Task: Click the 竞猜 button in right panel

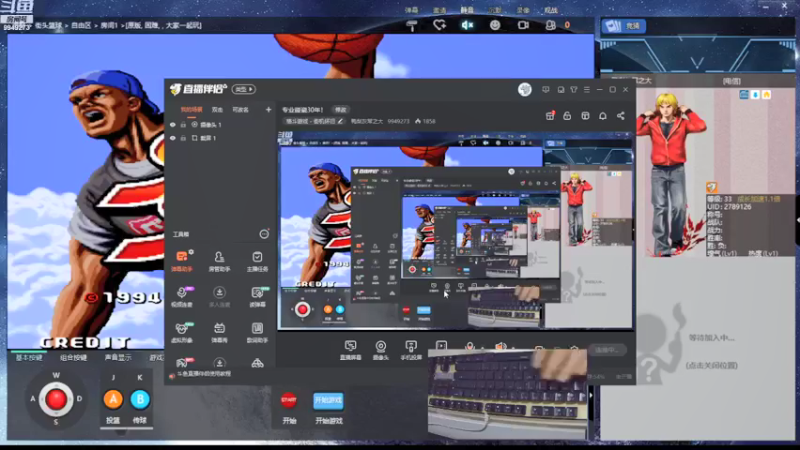Action: [x=623, y=26]
